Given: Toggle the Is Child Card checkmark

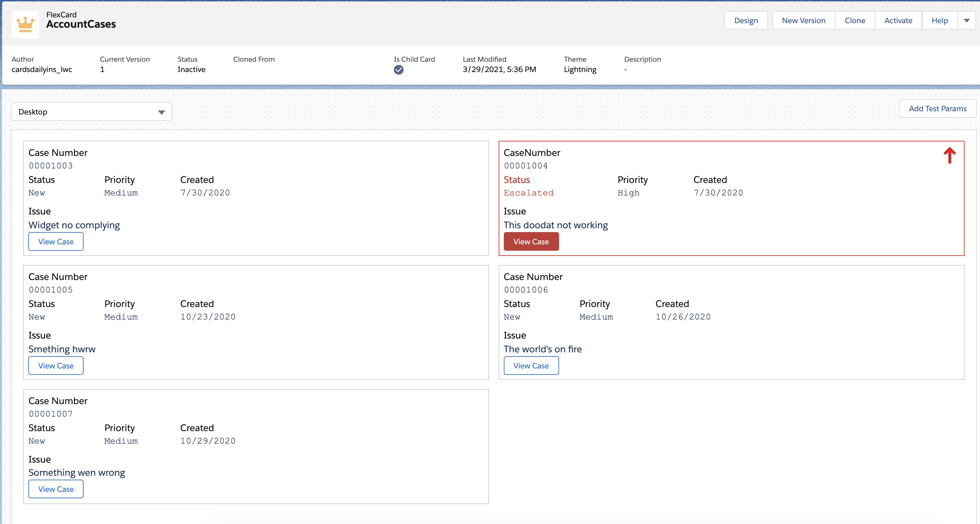Looking at the screenshot, I should (398, 70).
